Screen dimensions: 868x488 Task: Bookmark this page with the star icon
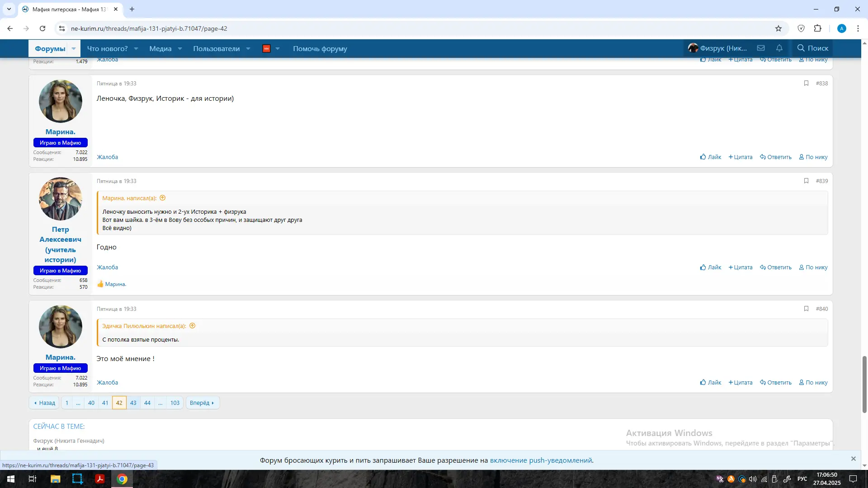point(778,28)
